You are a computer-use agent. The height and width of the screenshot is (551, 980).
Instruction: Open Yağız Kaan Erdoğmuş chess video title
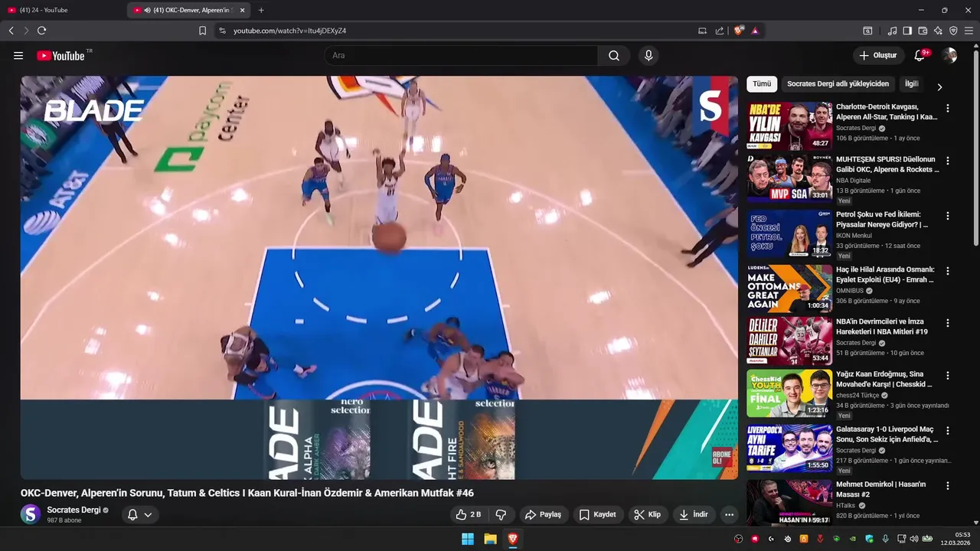(884, 380)
